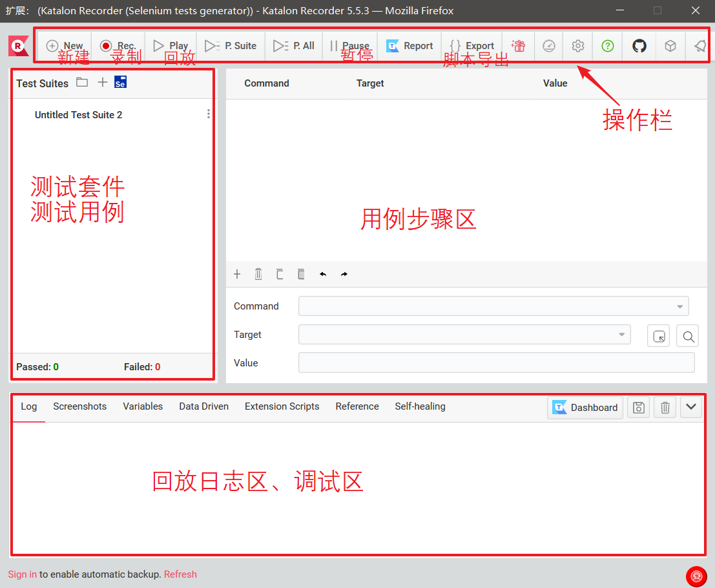The width and height of the screenshot is (715, 588).
Task: Switch to the Self-healing tab
Action: tap(420, 406)
